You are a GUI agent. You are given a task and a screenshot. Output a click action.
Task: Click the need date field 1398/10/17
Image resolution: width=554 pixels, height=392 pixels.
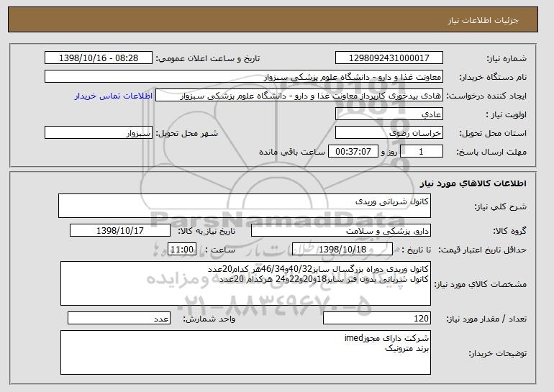tap(120, 231)
